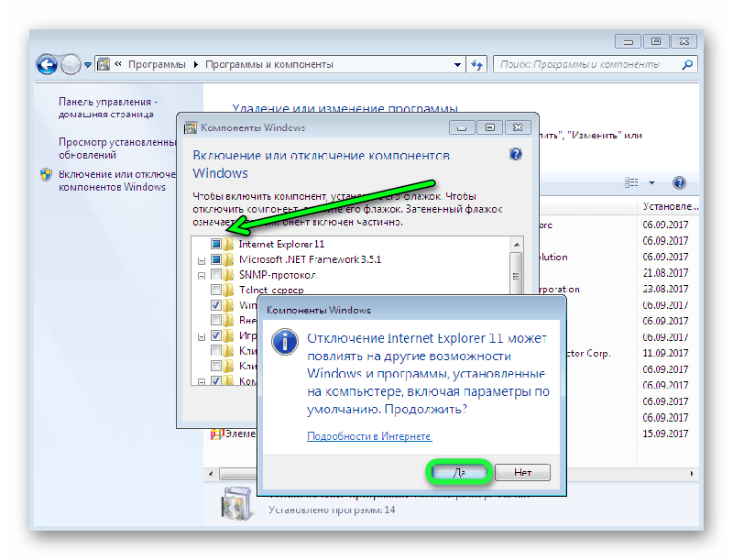Click the horizontal scroll right arrow of program list
733x560 pixels.
692,474
